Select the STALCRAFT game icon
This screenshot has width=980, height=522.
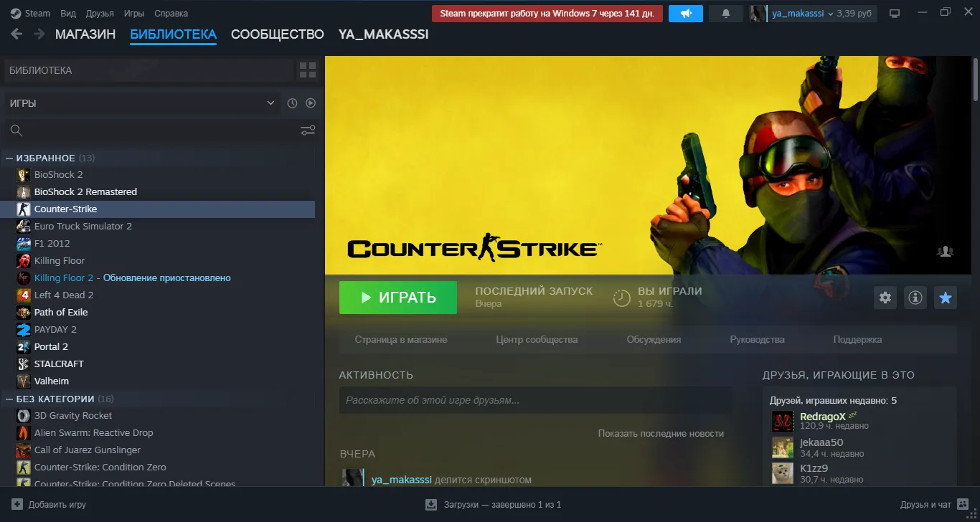tap(24, 364)
